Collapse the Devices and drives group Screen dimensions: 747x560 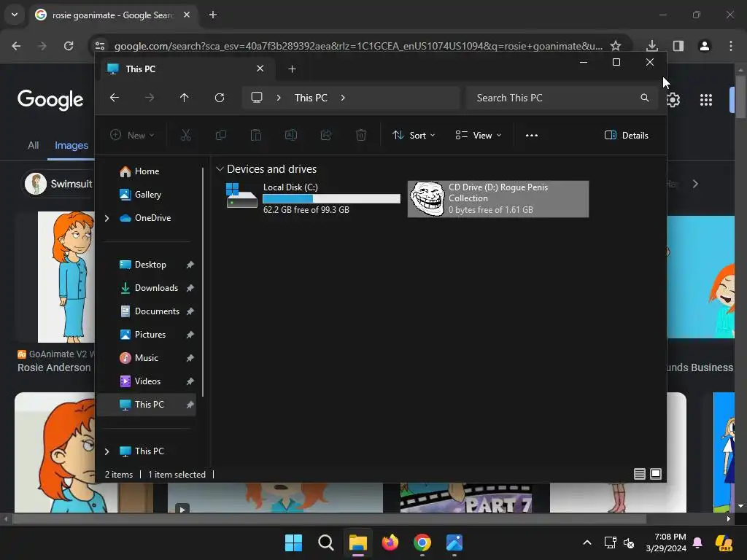[220, 169]
